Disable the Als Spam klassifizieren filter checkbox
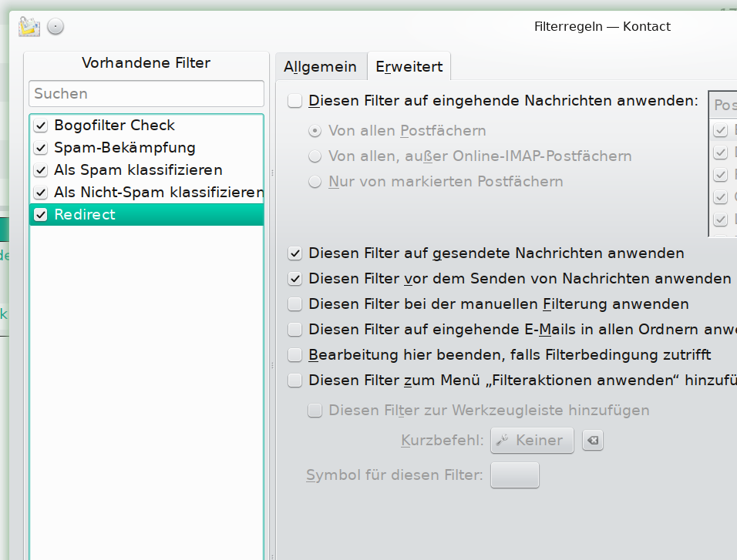 (x=41, y=170)
